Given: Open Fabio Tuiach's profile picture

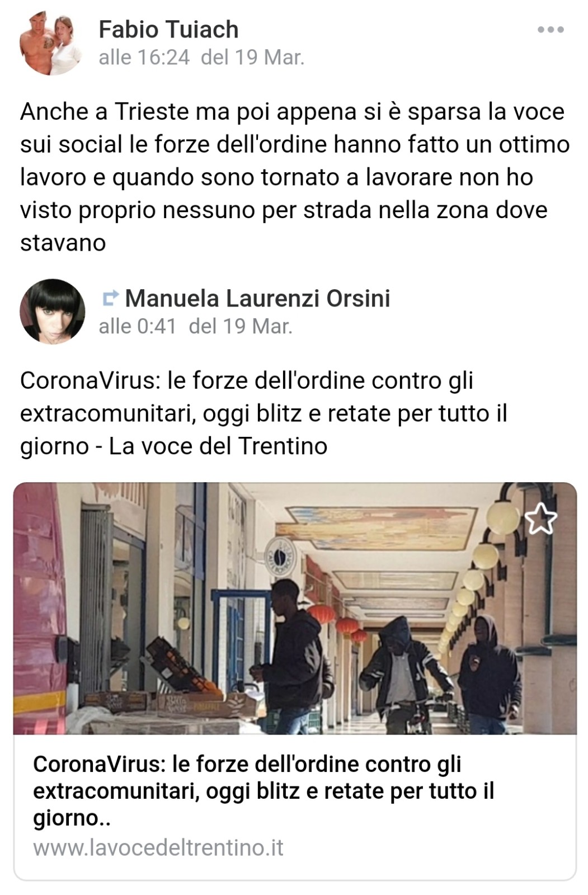Looking at the screenshot, I should (x=51, y=44).
